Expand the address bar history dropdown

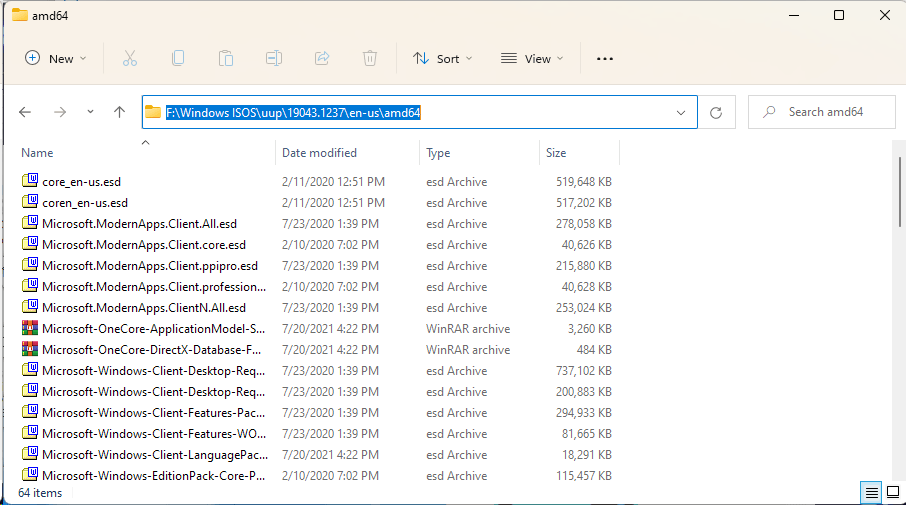coord(682,113)
